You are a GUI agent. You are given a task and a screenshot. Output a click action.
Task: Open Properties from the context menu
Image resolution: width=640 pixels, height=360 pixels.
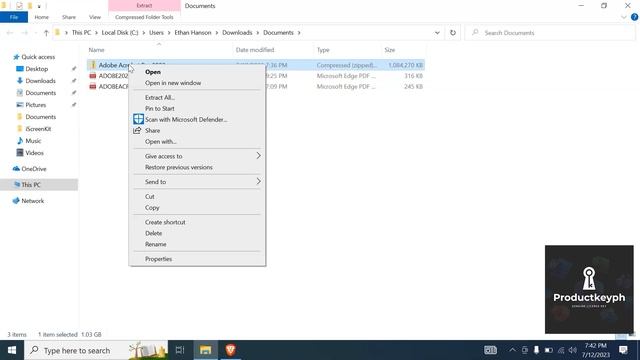click(x=158, y=259)
